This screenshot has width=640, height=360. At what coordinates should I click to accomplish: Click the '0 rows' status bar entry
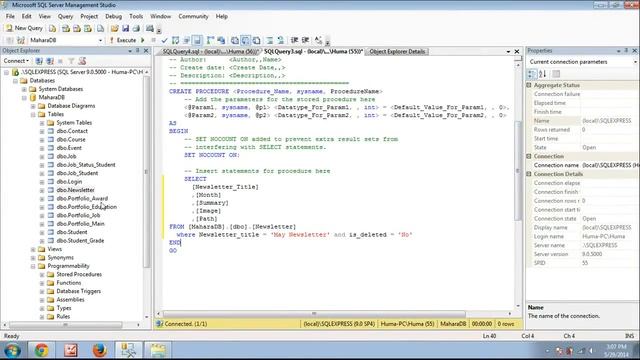506,324
